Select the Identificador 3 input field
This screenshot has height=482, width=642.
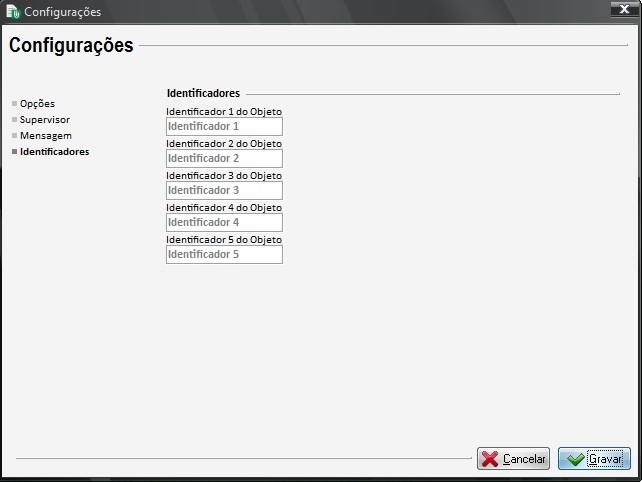click(224, 191)
